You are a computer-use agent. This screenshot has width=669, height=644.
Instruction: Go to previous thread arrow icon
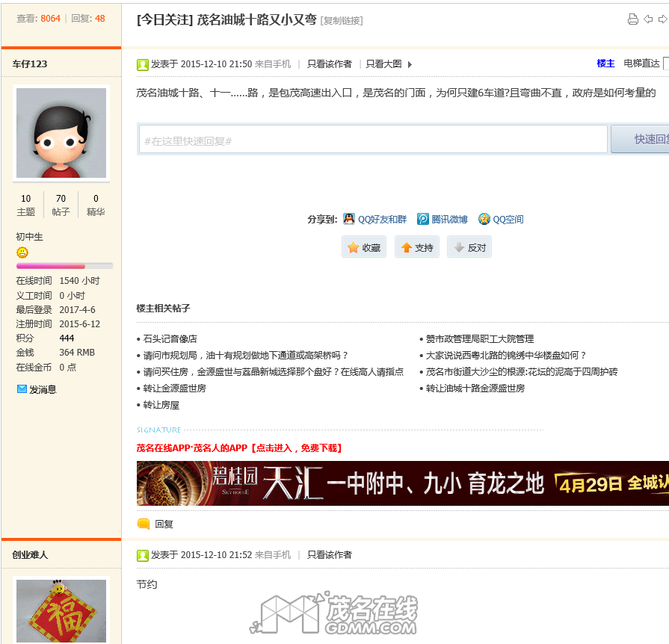[x=648, y=19]
